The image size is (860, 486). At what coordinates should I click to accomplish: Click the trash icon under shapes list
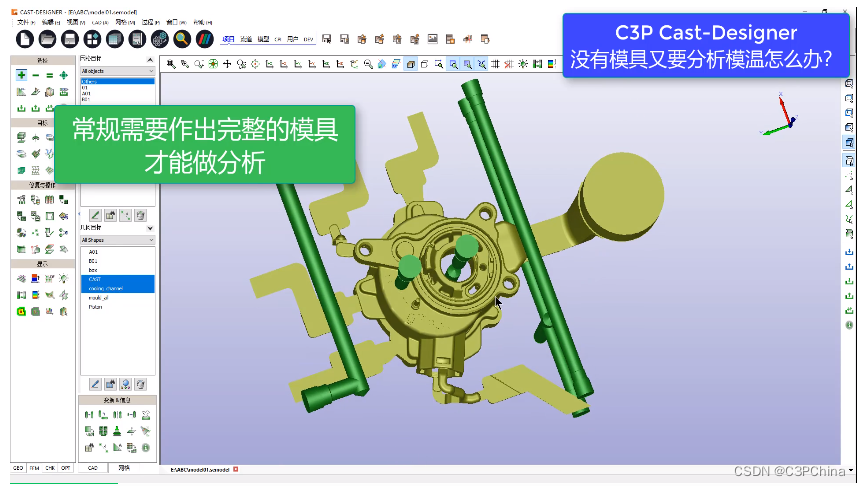point(141,384)
